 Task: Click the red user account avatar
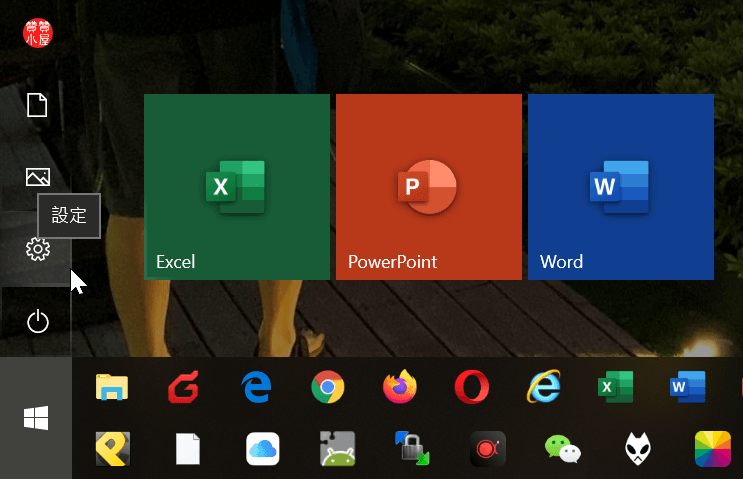coord(38,33)
